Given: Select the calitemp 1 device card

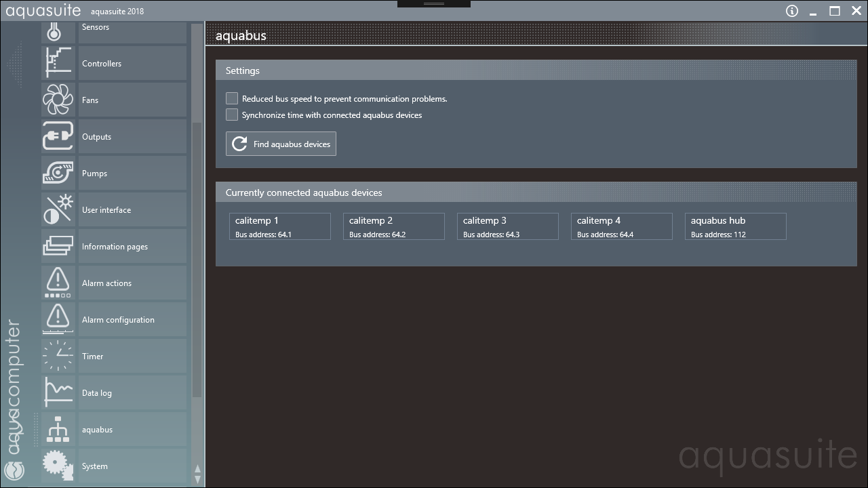Looking at the screenshot, I should (x=280, y=226).
